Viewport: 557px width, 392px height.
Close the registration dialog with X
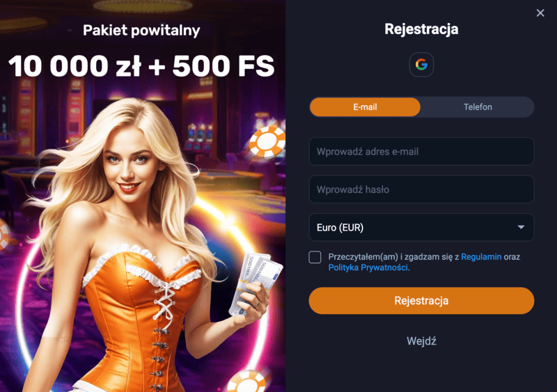tap(540, 13)
